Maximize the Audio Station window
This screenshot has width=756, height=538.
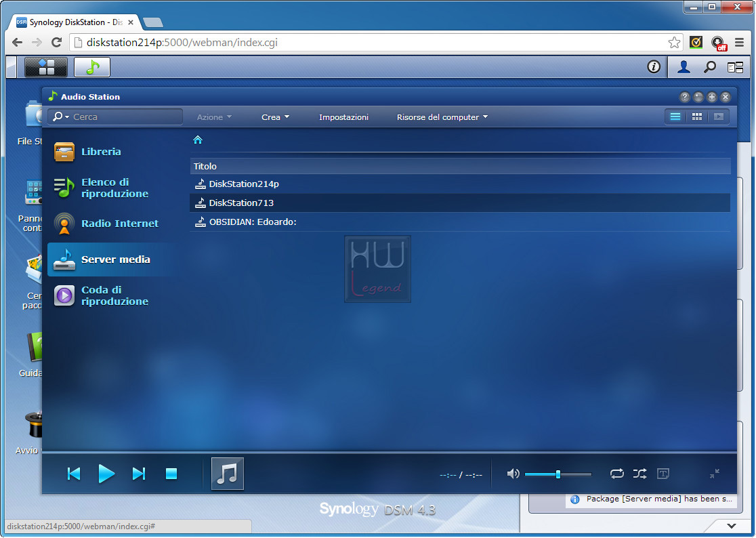(x=712, y=98)
